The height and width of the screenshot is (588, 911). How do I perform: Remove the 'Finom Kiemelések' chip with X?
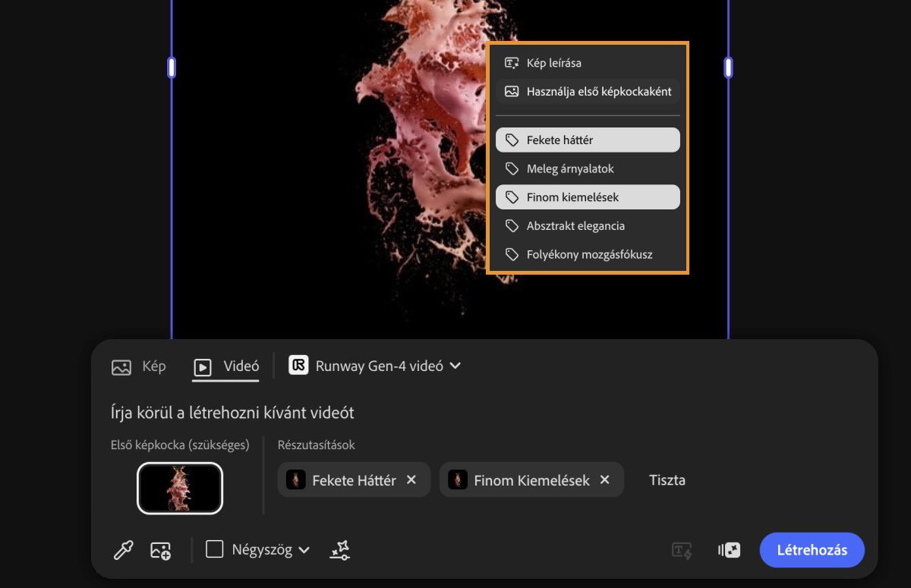coord(605,480)
